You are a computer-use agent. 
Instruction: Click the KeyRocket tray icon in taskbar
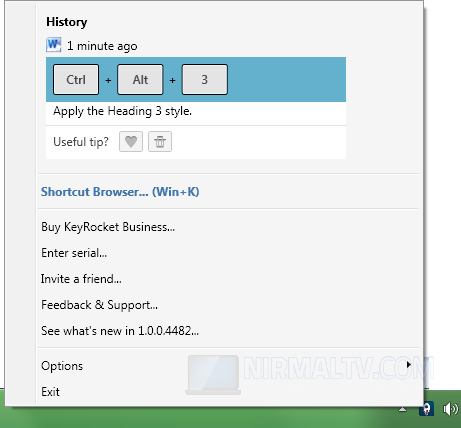tap(426, 408)
